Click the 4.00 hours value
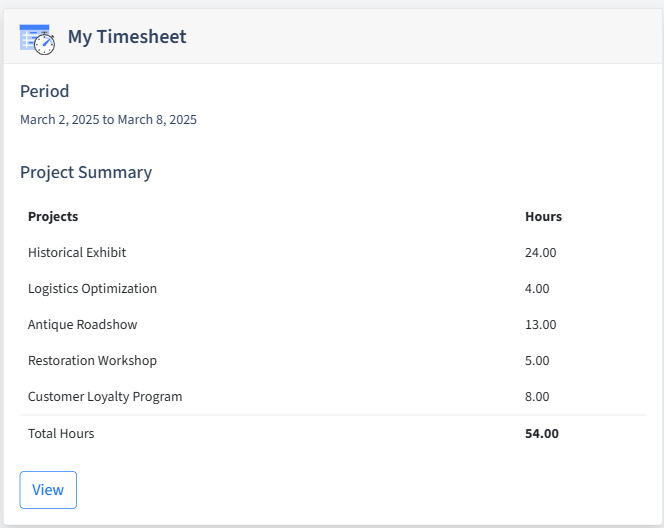Image resolution: width=664 pixels, height=528 pixels. pyautogui.click(x=537, y=288)
